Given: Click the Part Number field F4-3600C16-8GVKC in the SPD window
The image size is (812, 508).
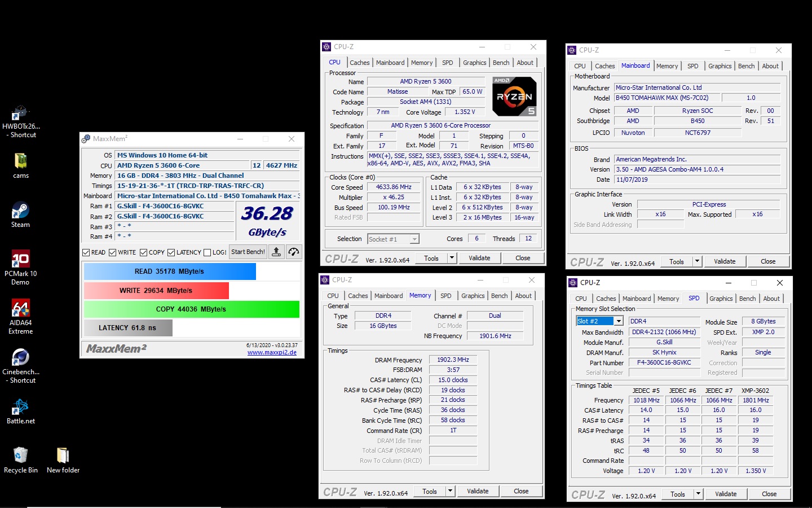Looking at the screenshot, I should coord(664,362).
